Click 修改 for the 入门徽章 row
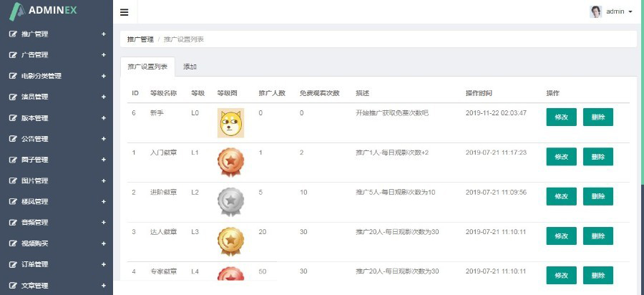 (x=561, y=157)
